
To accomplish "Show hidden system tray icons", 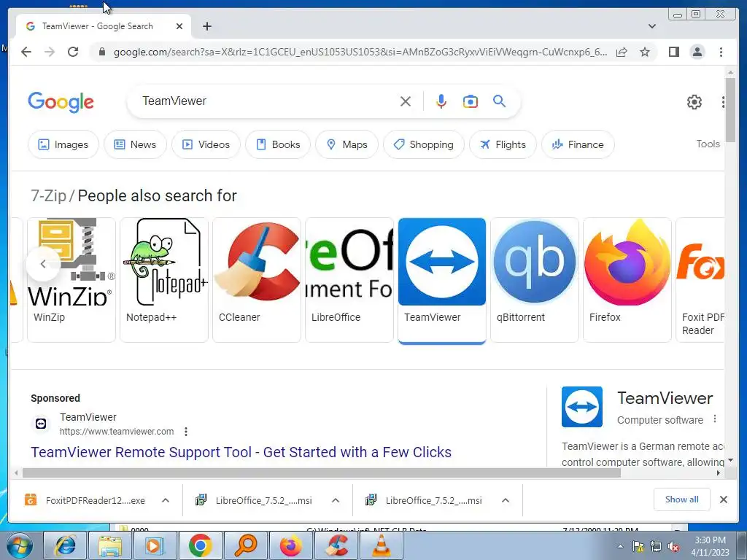I will point(620,546).
